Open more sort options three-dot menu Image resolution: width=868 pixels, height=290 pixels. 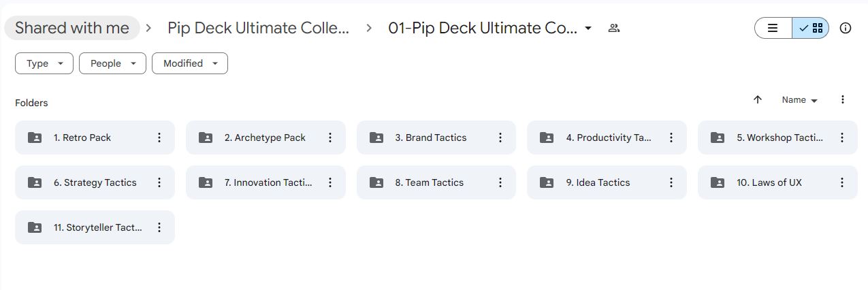tap(843, 99)
